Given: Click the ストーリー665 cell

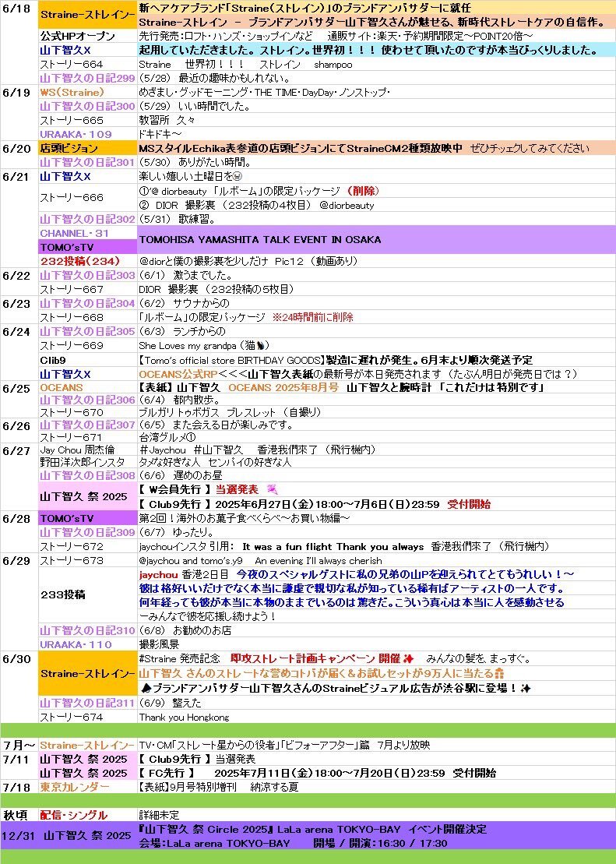Looking at the screenshot, I should (x=87, y=120).
